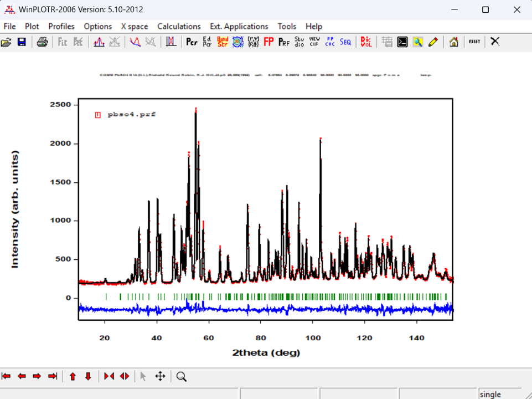Viewport: 532px width, 399px height.
Task: Expand the X space menu
Action: 135,26
